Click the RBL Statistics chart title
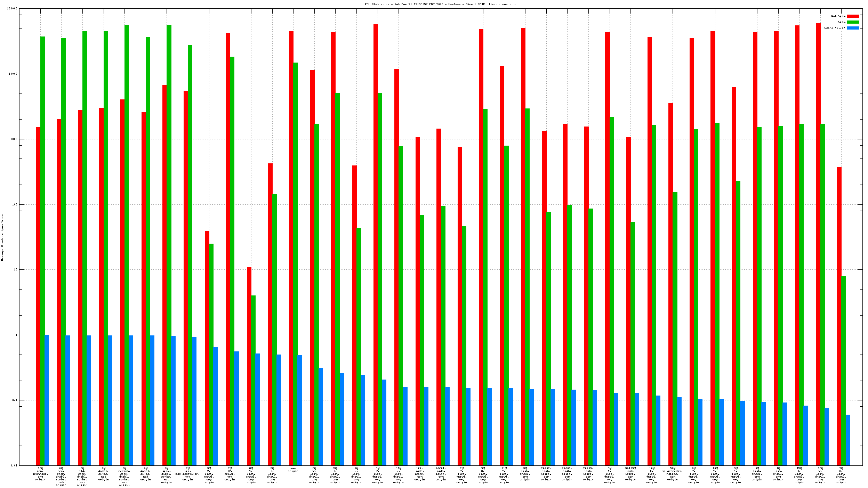The image size is (868, 488). (x=440, y=4)
